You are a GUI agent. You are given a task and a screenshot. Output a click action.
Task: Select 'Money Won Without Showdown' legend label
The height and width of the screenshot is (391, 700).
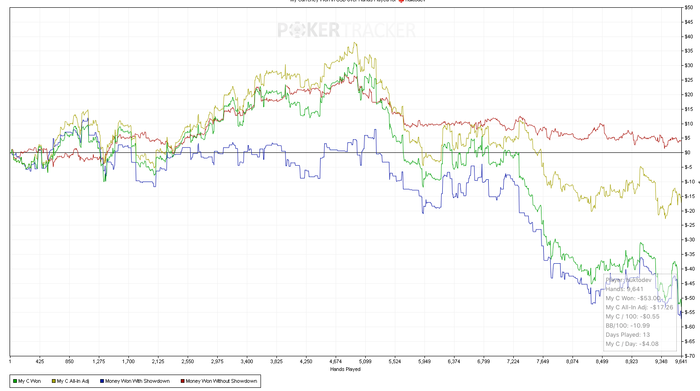[x=221, y=381]
